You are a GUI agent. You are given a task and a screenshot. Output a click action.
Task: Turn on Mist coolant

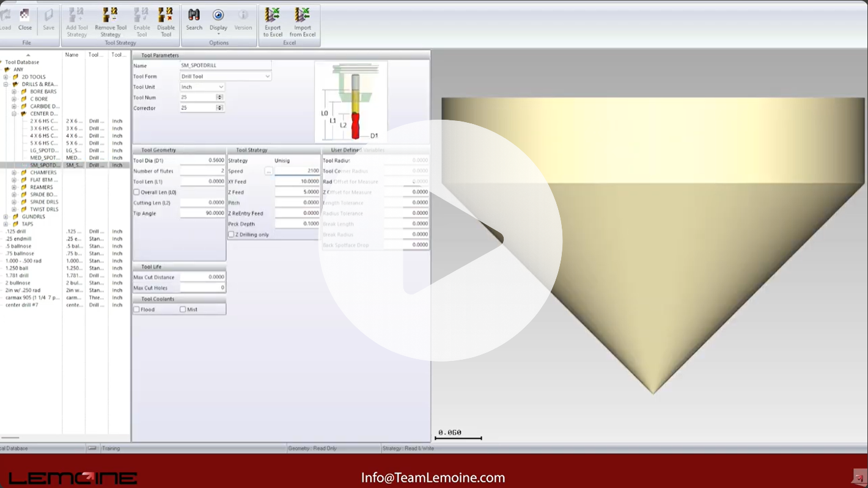[x=183, y=310]
